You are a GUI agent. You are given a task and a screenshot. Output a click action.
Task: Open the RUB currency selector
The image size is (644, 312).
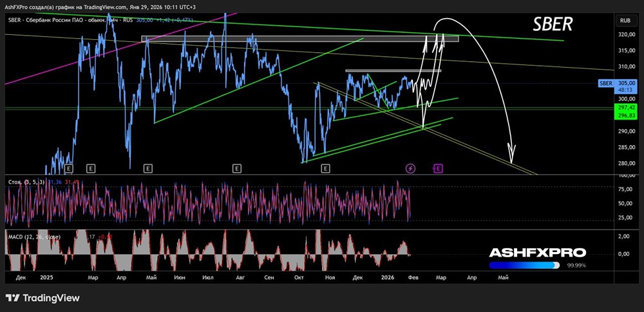[x=624, y=20]
